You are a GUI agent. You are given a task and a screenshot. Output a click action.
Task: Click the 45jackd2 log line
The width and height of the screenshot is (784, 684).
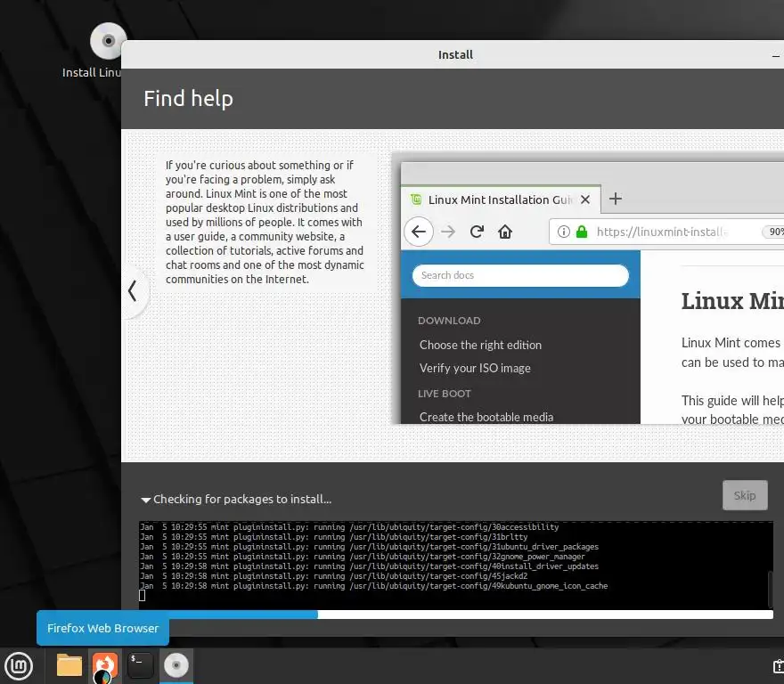334,576
